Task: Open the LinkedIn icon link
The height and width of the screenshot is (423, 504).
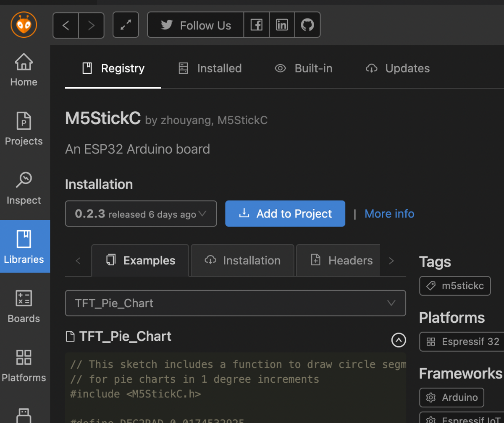Action: coord(282,25)
